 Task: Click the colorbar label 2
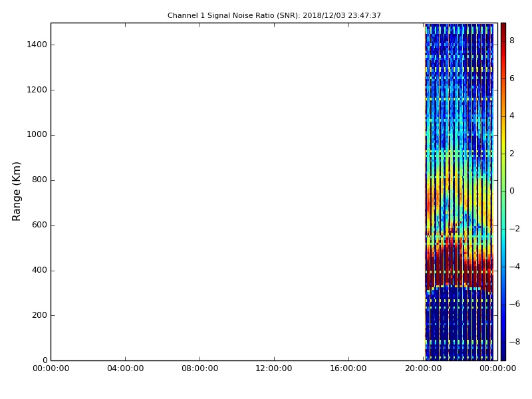click(x=512, y=154)
